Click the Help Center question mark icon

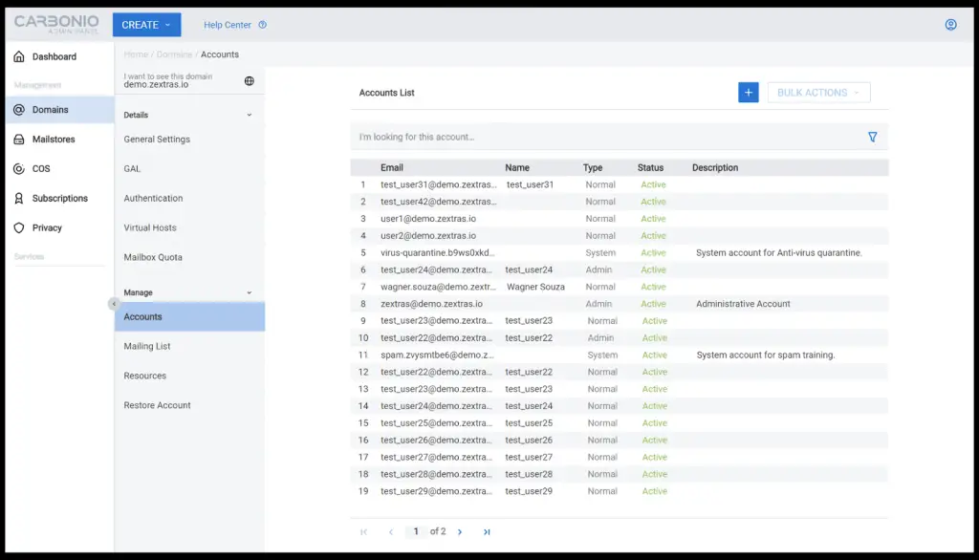[x=262, y=25]
